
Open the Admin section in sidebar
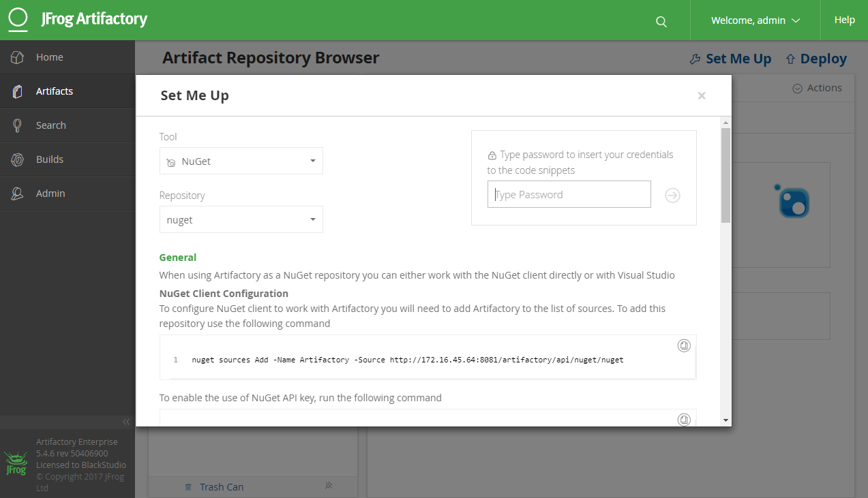pyautogui.click(x=50, y=193)
